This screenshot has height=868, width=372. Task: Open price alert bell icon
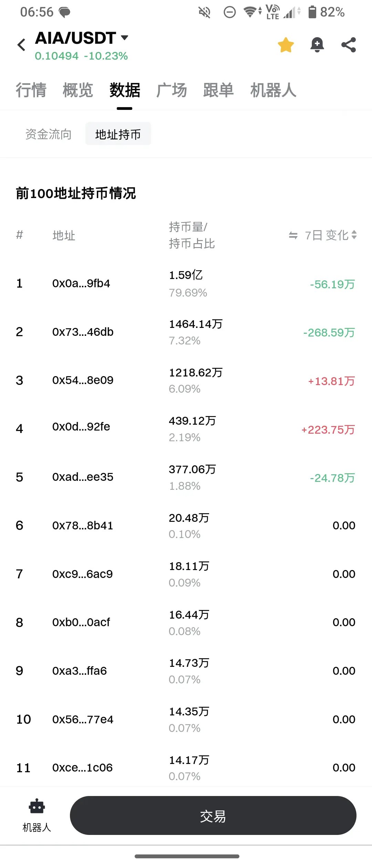click(317, 45)
